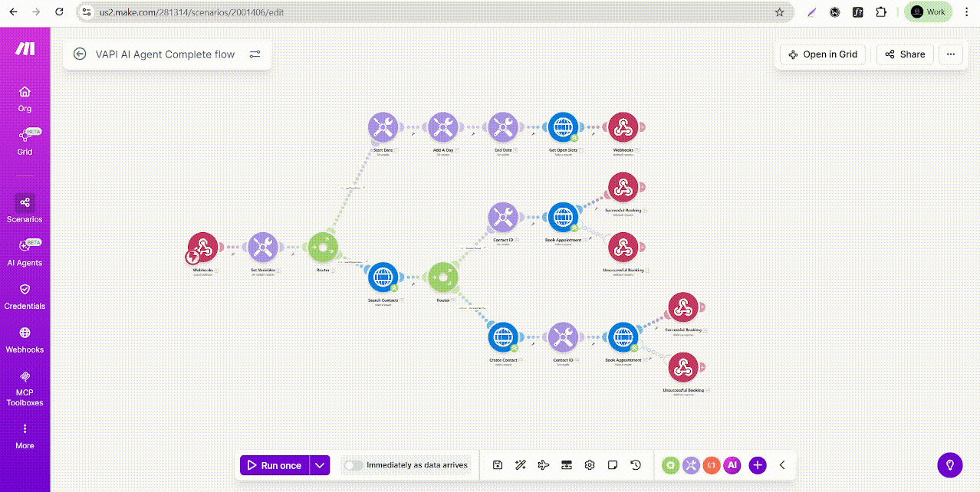
Task: Open the Search Contacts HTTP module
Action: 383,277
